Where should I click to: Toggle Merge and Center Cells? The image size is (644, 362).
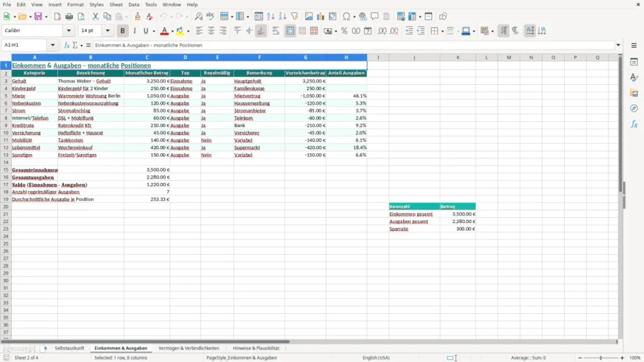pyautogui.click(x=290, y=31)
